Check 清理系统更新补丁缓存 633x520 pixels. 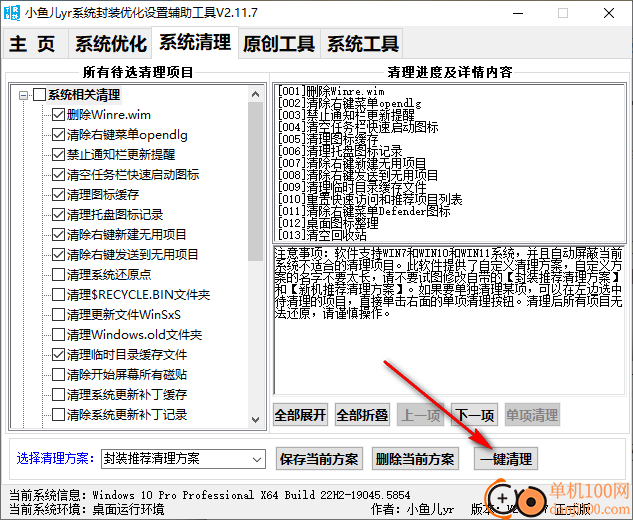[59, 395]
